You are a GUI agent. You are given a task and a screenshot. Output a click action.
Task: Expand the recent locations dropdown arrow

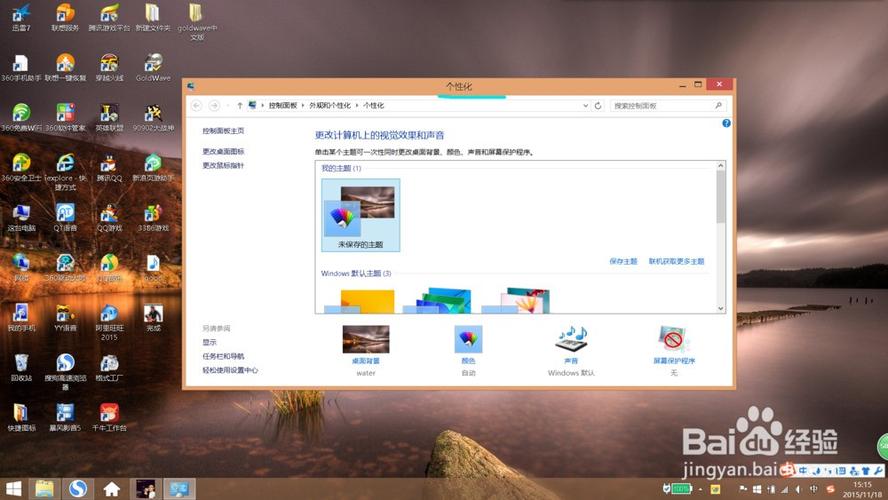point(227,105)
